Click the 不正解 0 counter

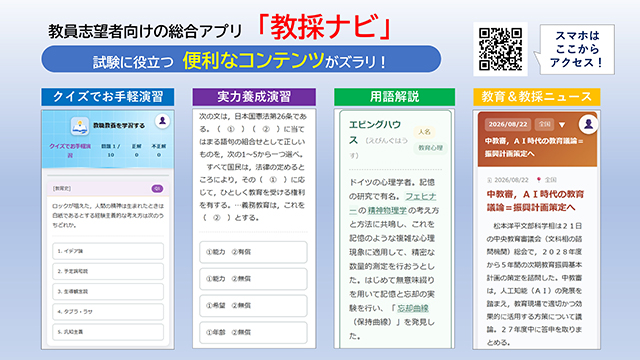[159, 150]
